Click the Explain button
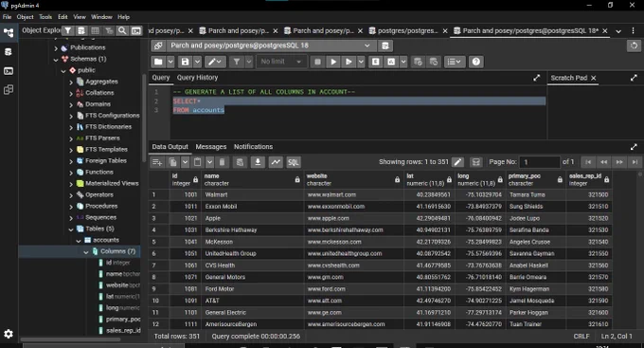This screenshot has height=348, width=644. pyautogui.click(x=375, y=62)
